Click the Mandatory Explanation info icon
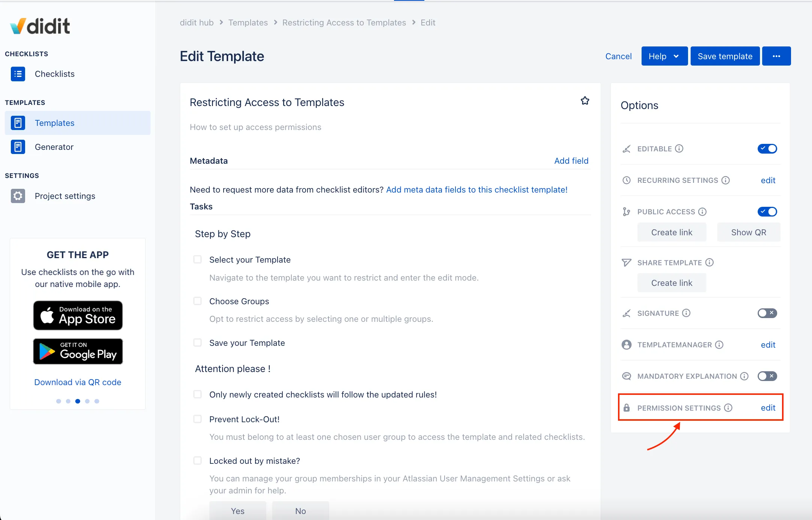This screenshot has width=812, height=520. click(745, 376)
